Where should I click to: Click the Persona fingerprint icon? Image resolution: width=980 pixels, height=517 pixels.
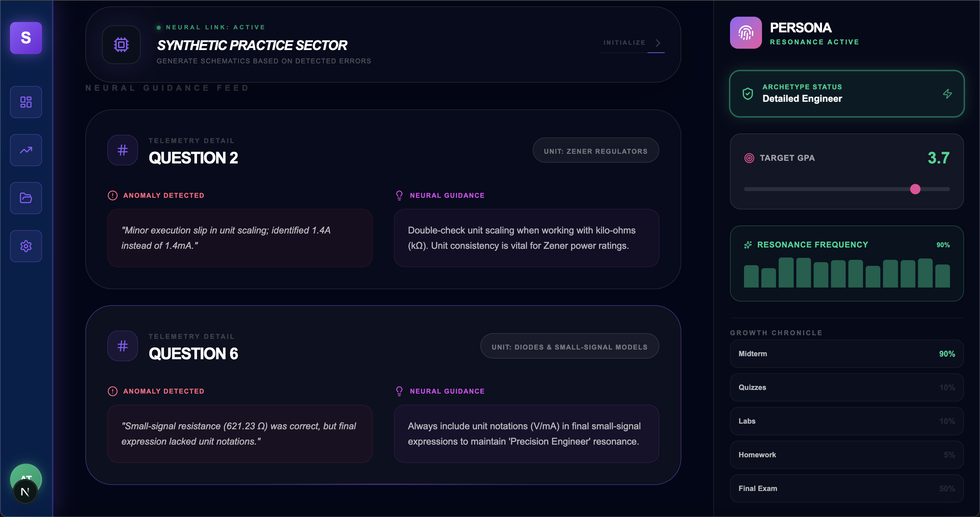point(745,33)
